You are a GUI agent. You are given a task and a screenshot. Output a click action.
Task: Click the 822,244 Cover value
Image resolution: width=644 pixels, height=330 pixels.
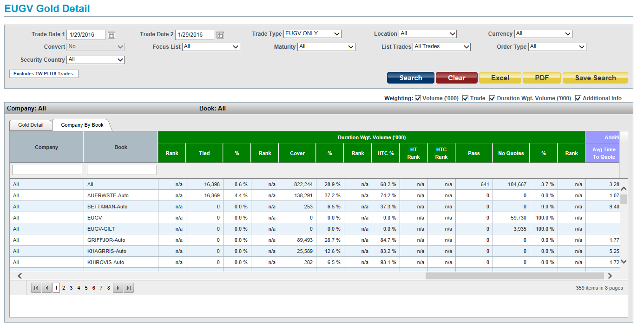[303, 184]
